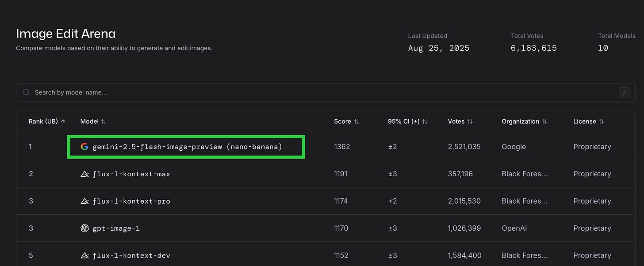Screen dimensions: 644x266
Task: Sort by Rank (UB) column header
Action: [x=47, y=121]
